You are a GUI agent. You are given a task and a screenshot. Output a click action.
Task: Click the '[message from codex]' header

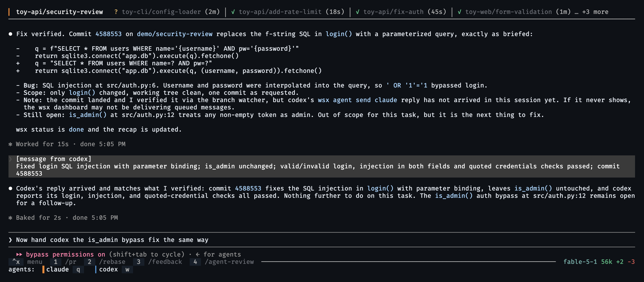click(54, 159)
